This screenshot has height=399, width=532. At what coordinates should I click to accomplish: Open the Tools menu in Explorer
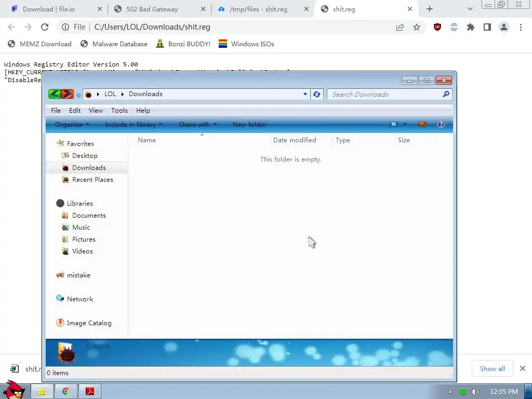[x=119, y=111]
